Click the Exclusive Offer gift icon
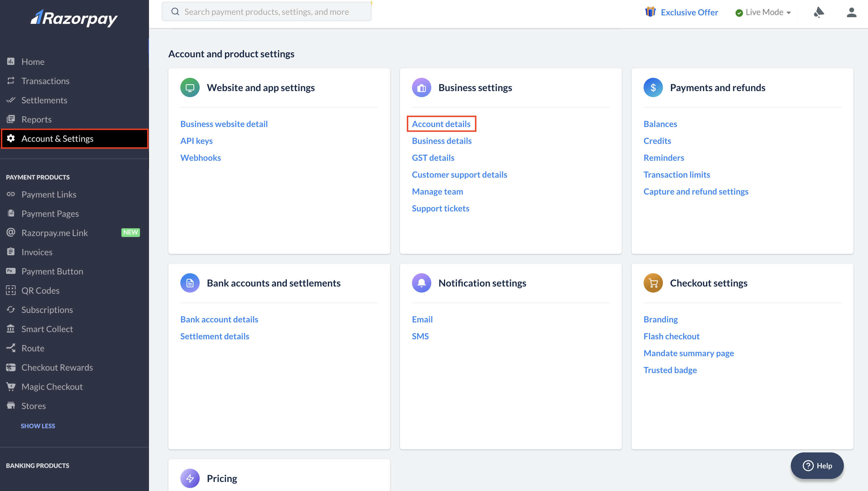Screen dimensions: 868x491 tap(650, 12)
